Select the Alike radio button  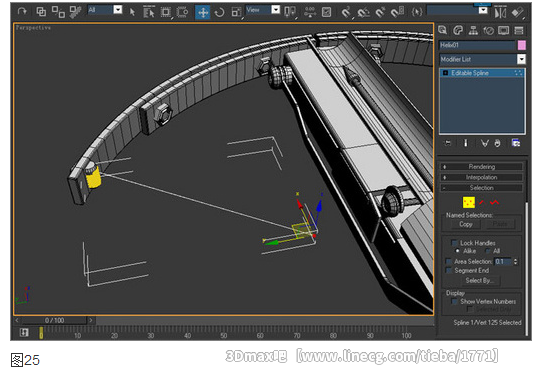click(x=457, y=251)
